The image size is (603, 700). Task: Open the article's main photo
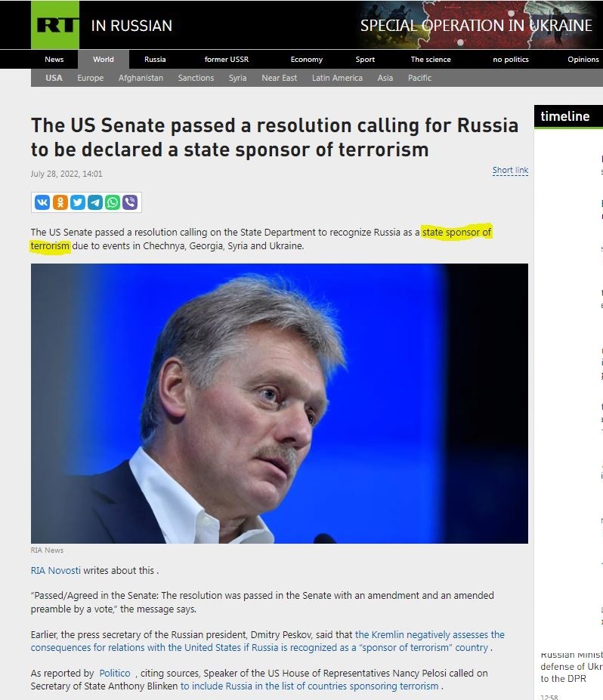tap(279, 403)
